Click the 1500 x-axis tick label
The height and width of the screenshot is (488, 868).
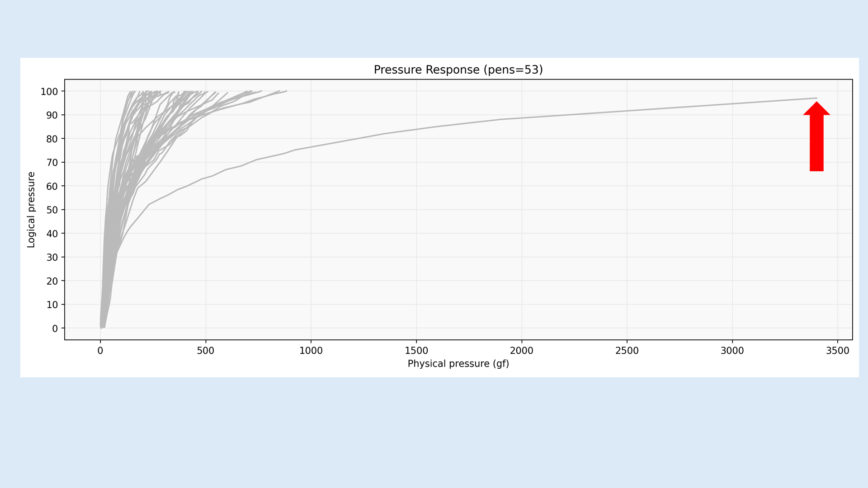pos(416,351)
